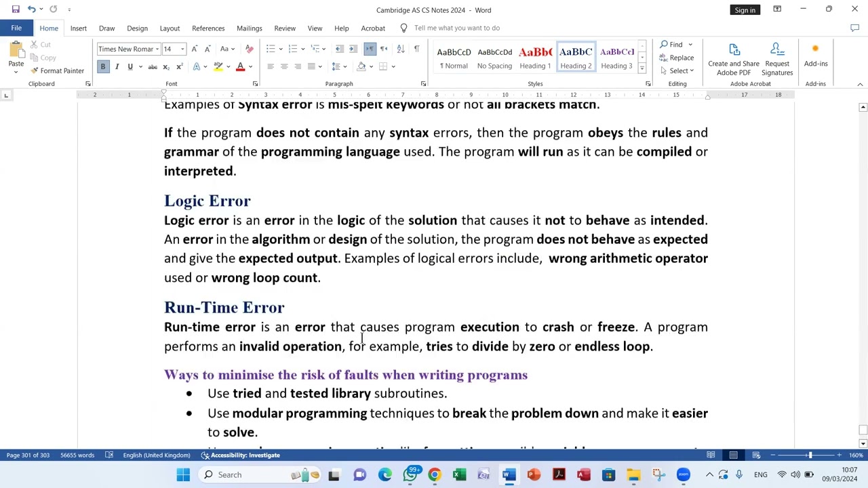
Task: Switch to the Review tab
Action: 285,28
